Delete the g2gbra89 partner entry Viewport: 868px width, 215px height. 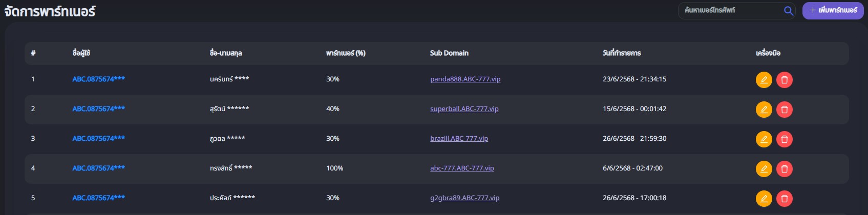(x=784, y=199)
